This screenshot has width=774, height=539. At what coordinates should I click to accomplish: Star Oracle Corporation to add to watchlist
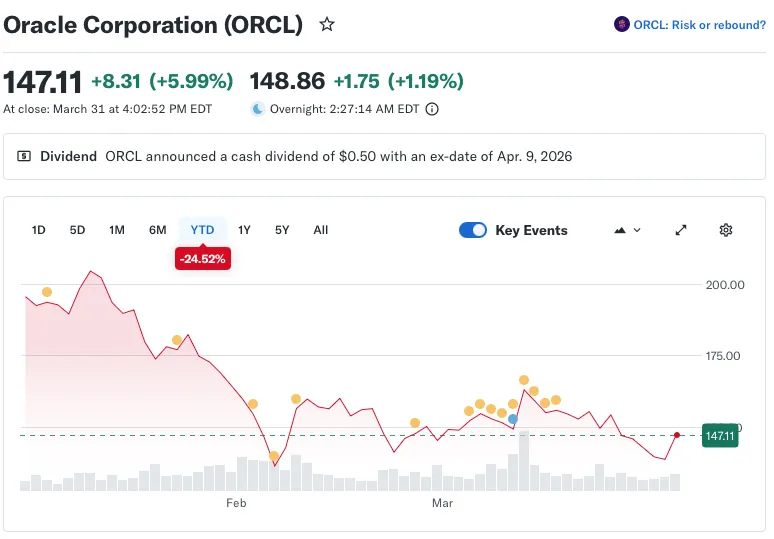[327, 24]
